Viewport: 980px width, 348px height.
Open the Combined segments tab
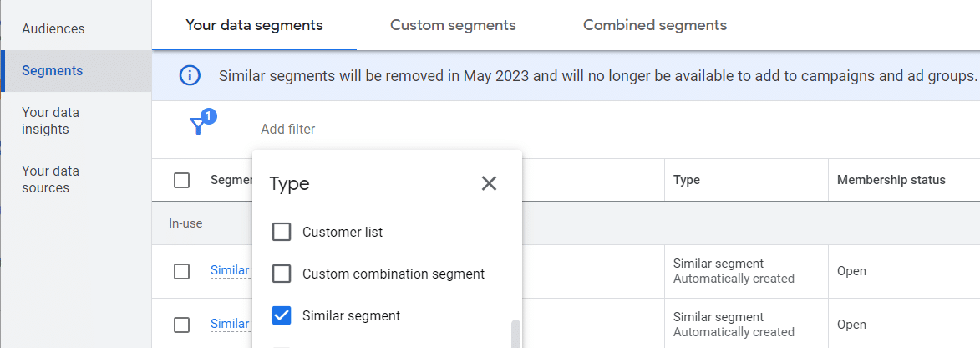pyautogui.click(x=655, y=25)
